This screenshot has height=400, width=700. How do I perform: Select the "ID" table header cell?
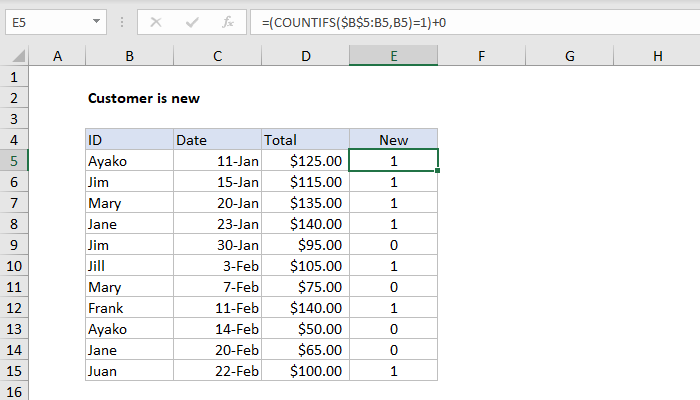(x=129, y=140)
